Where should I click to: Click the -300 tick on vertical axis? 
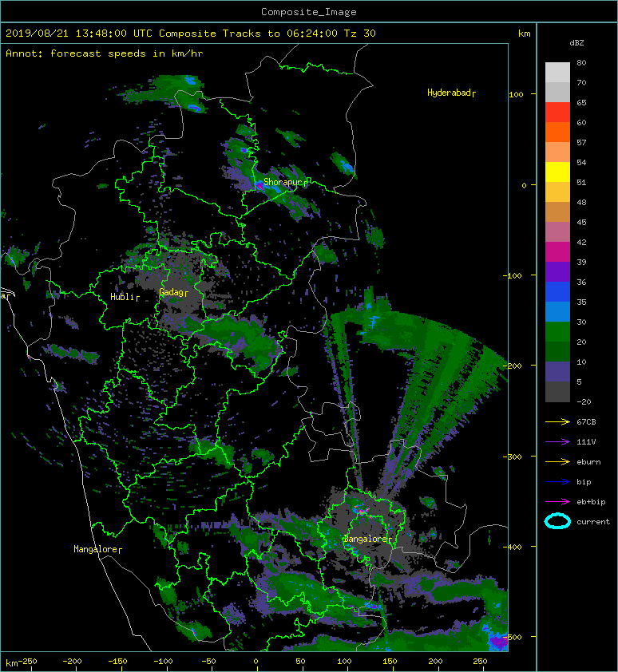point(513,457)
